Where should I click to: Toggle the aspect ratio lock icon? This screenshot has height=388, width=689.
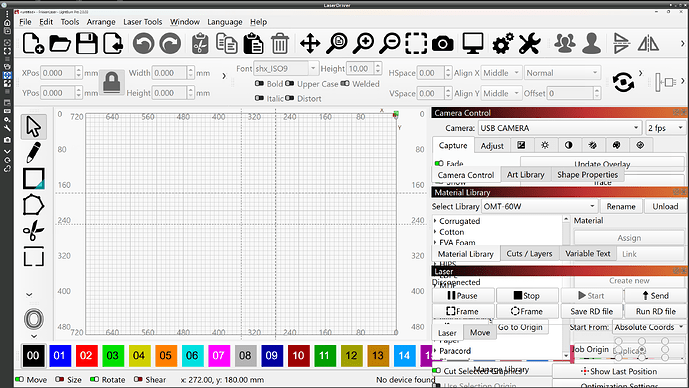click(x=112, y=82)
